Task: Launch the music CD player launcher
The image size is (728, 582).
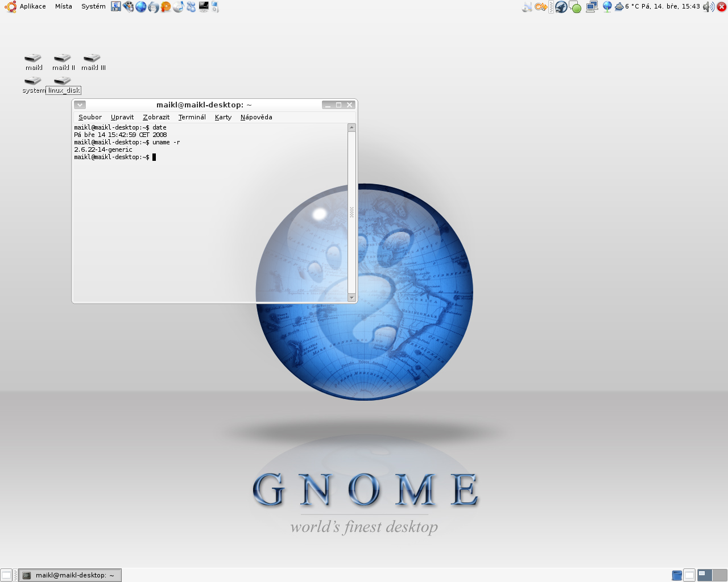Action: (x=179, y=7)
